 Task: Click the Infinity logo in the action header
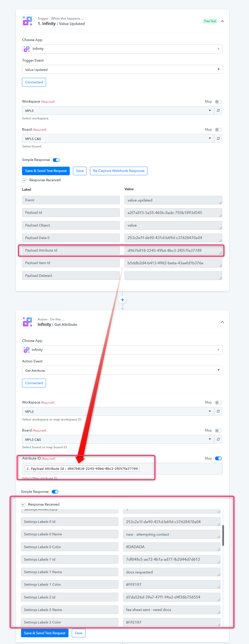[x=27, y=322]
